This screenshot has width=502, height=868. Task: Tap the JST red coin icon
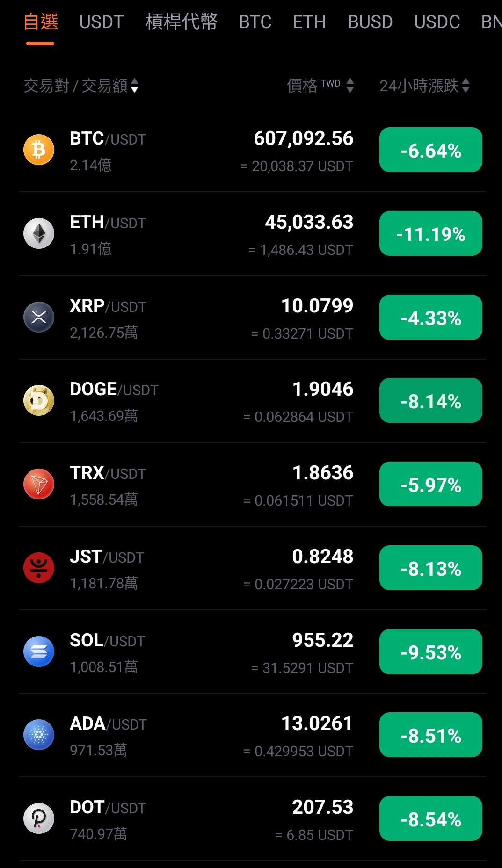click(39, 568)
